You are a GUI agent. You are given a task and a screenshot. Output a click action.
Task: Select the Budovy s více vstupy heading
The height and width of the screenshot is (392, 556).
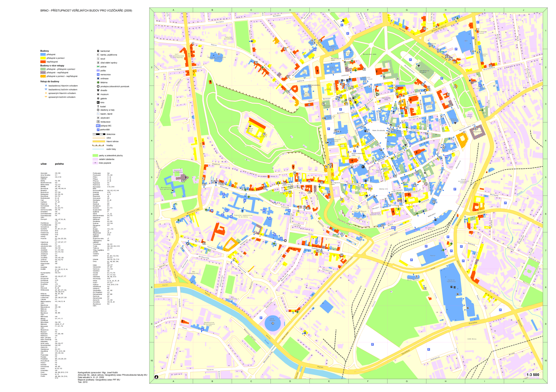tap(52, 66)
